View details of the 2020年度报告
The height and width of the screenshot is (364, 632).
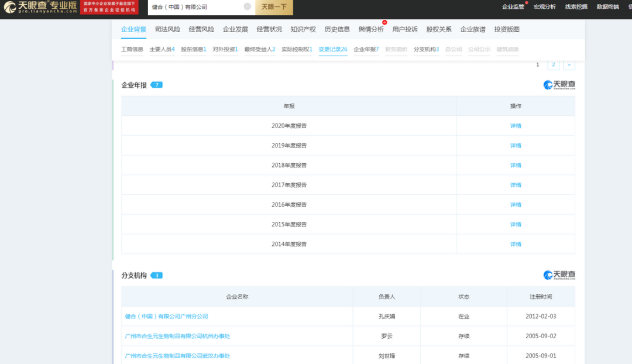[x=516, y=126]
